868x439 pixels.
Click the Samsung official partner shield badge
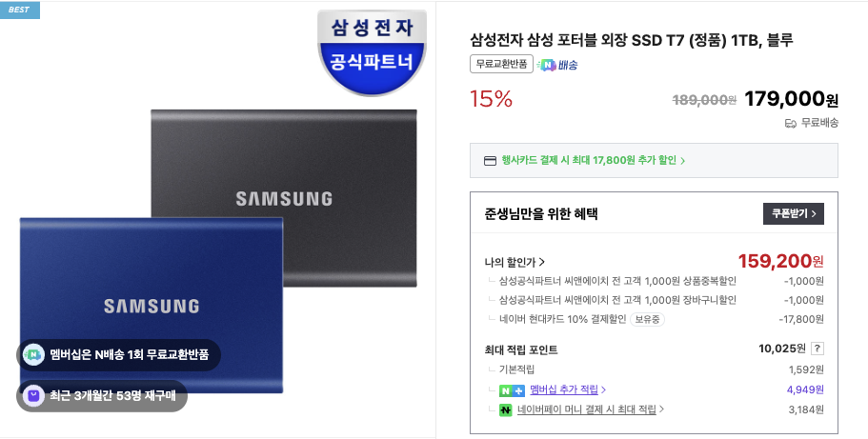point(372,52)
